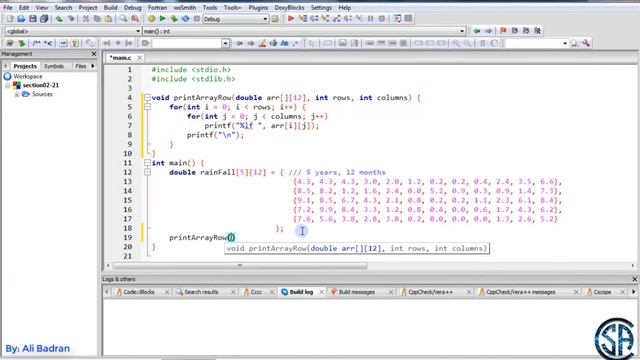Copy selected text icon

pos(97,19)
